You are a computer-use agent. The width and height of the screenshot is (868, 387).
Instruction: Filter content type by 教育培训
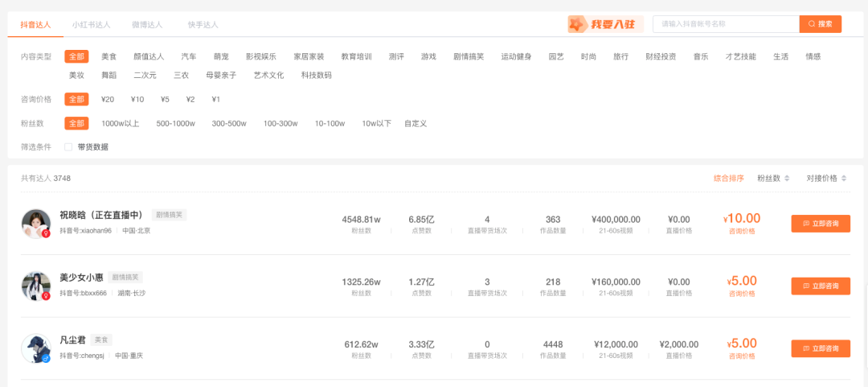click(x=357, y=56)
